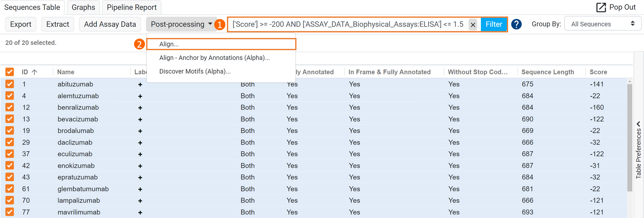Uncheck the glembatumumab row checkbox
The image size is (644, 218).
pos(10,189)
